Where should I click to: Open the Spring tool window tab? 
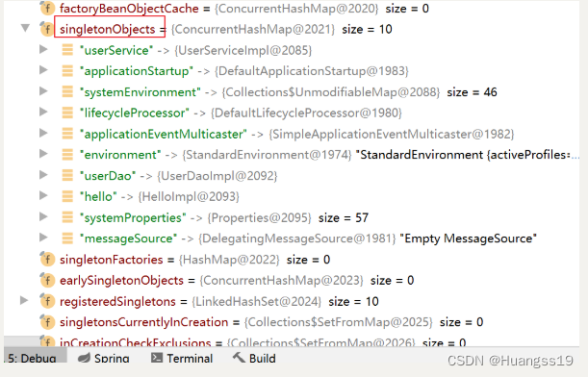point(104,359)
